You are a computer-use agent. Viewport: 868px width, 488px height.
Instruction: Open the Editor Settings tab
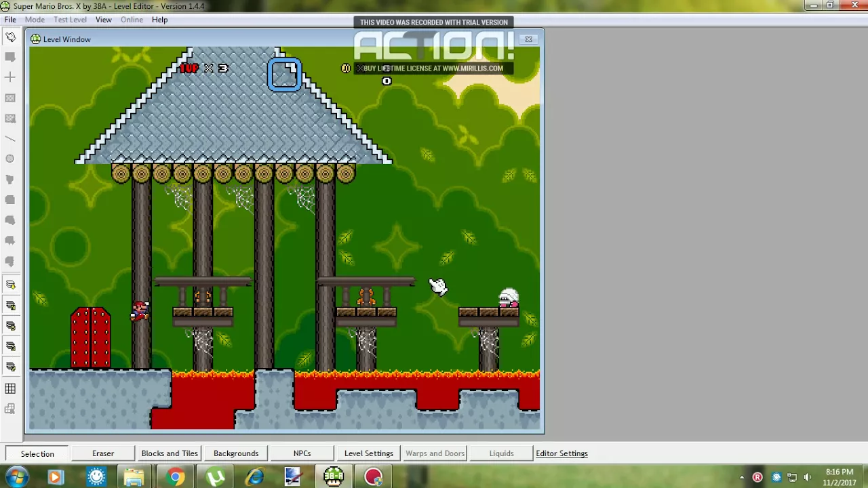[x=561, y=453]
